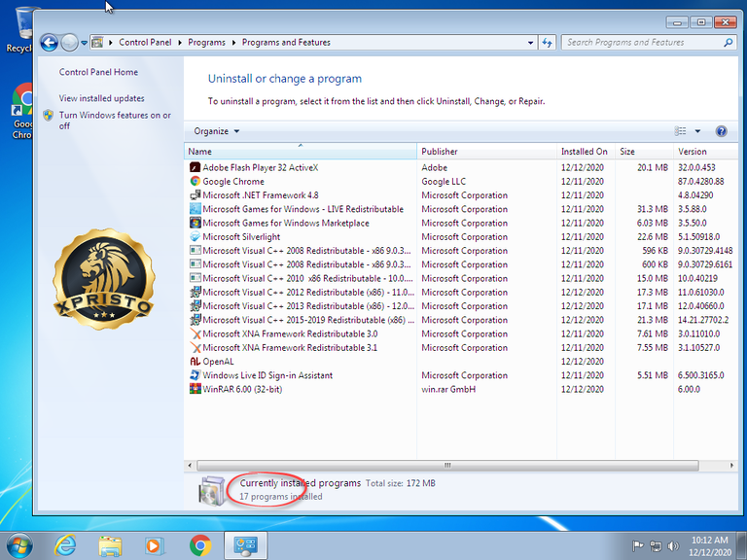Open Control Panel Home link
This screenshot has width=747, height=560.
click(x=98, y=72)
